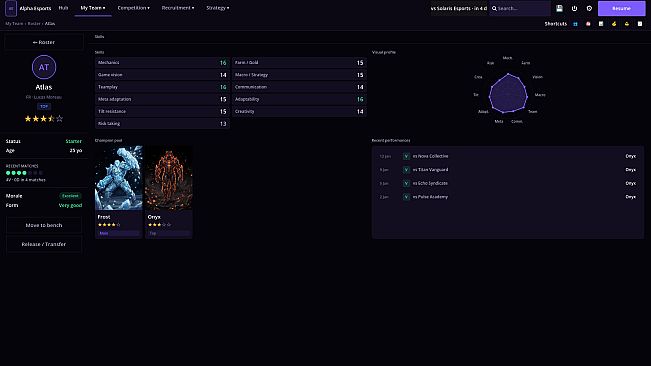Open the My Team dropdown menu
The width and height of the screenshot is (651, 366).
point(93,8)
